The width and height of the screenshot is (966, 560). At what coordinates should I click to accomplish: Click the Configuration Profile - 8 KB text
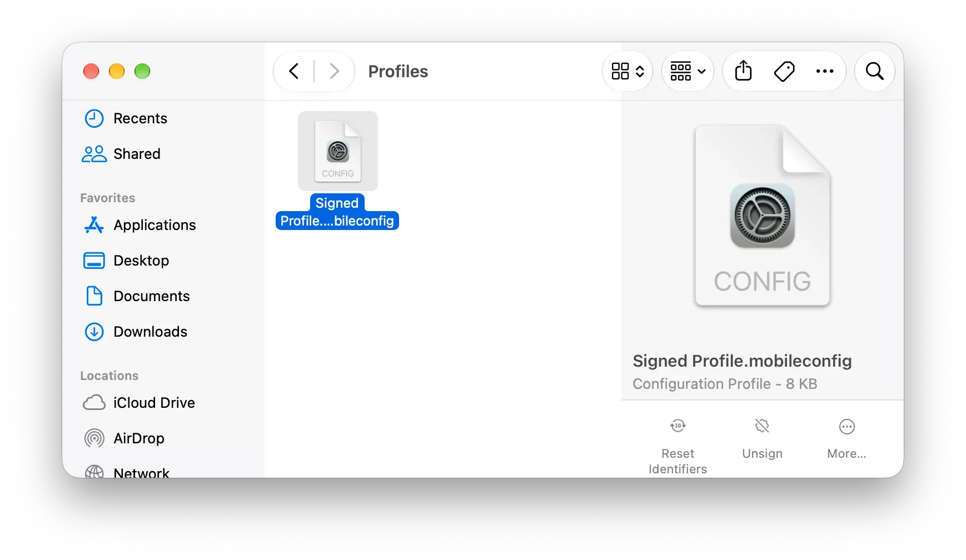pyautogui.click(x=725, y=384)
